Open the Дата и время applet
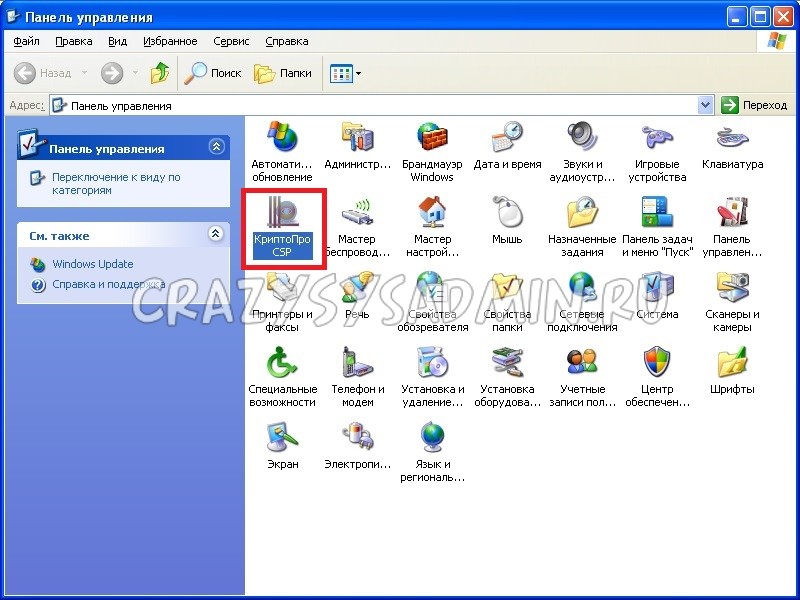 507,137
